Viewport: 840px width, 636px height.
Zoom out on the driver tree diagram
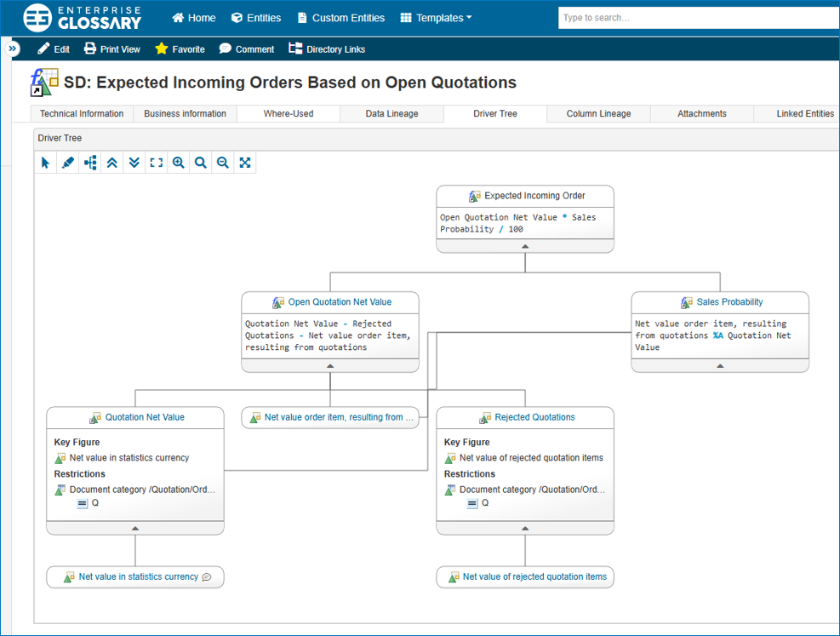pos(222,162)
